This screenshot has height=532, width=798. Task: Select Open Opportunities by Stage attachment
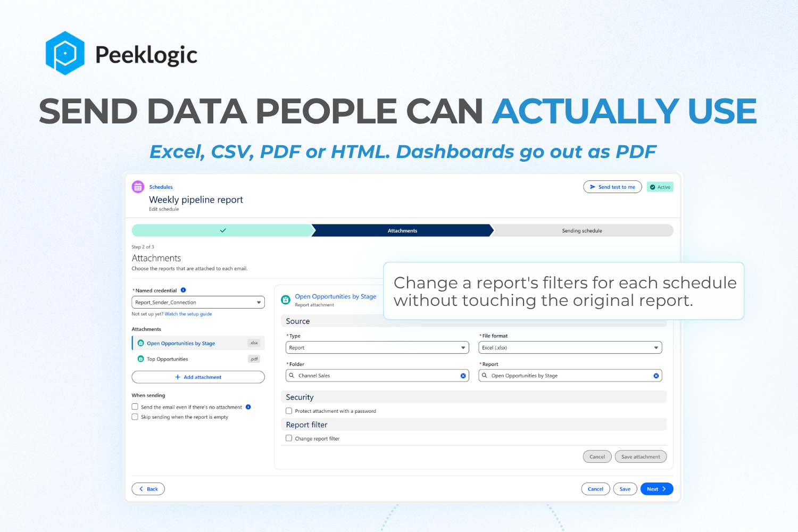pos(198,343)
